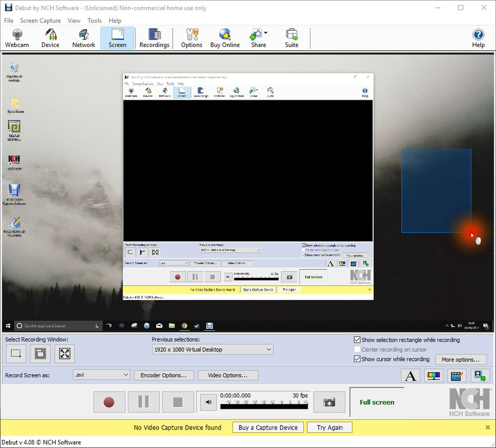Open the webcam overlay icon
Screen dimensions: 496x448
[480, 376]
